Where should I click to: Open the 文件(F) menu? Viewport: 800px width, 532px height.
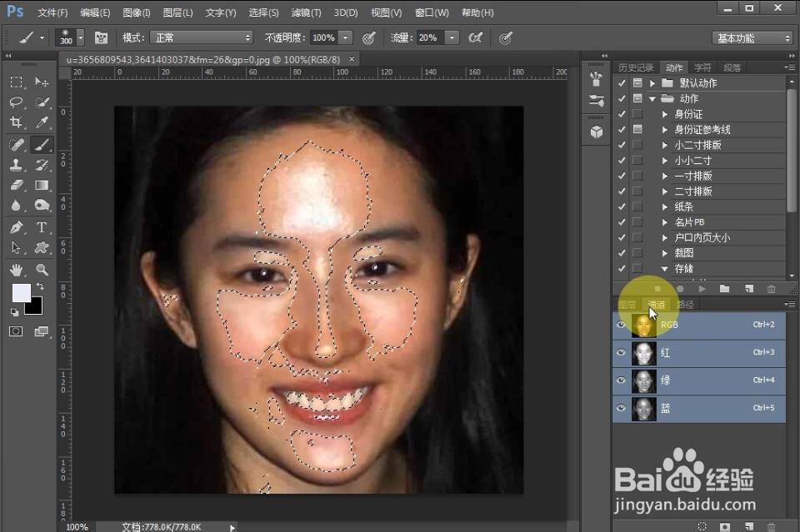point(52,12)
